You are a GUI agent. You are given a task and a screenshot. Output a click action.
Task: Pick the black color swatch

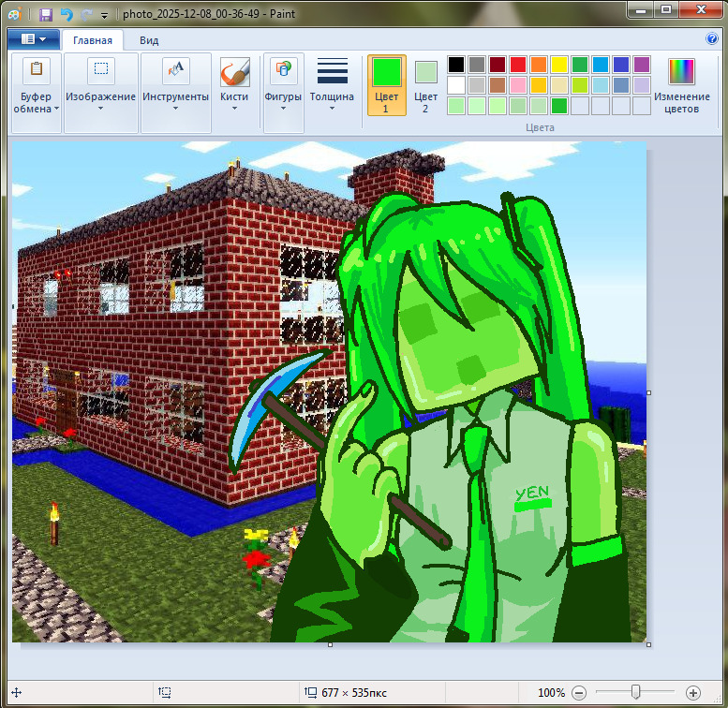pos(456,65)
